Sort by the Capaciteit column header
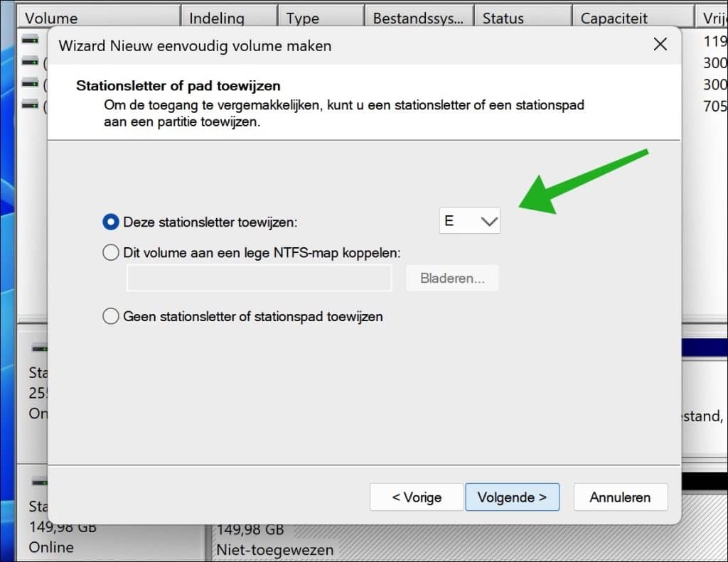This screenshot has width=728, height=562. pos(633,18)
